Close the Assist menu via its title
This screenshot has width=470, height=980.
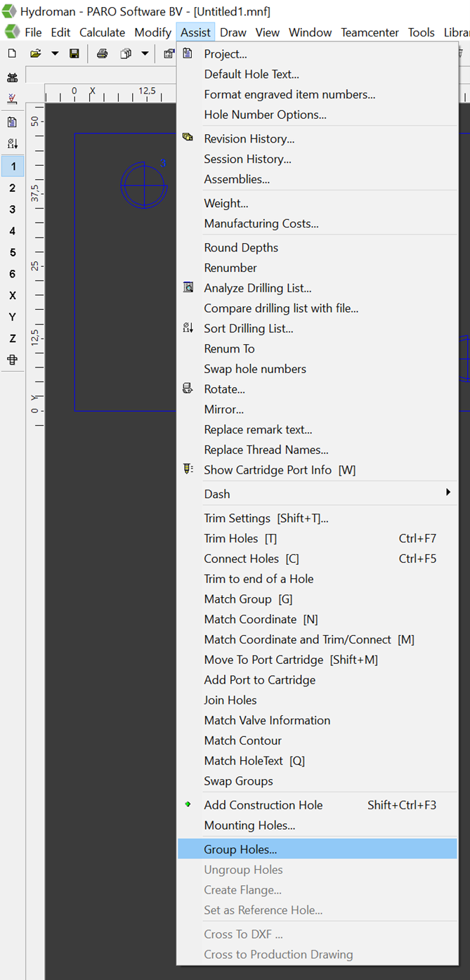click(195, 32)
